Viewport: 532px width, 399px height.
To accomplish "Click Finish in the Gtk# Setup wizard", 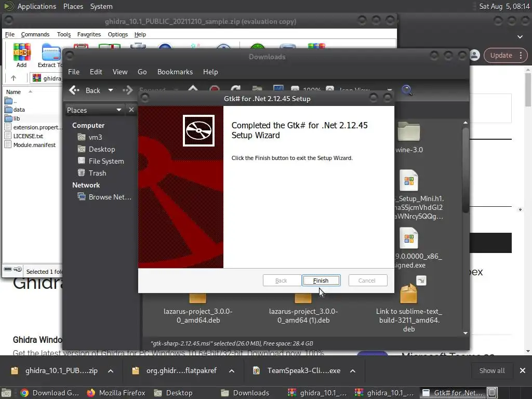I will [321, 281].
